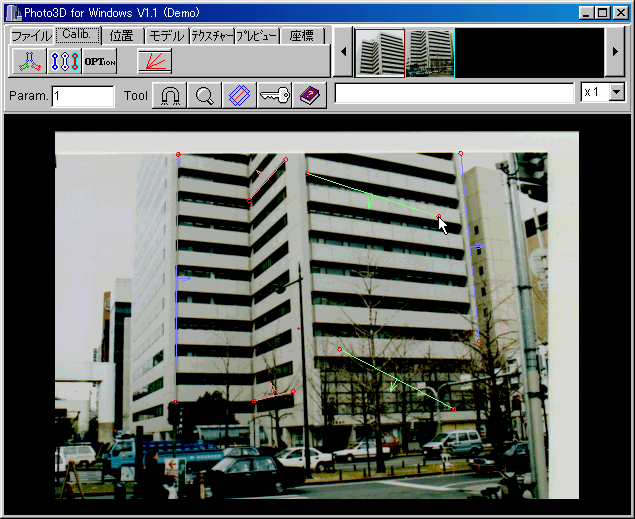Switch to the ファイル tab
This screenshot has height=519, width=635.
[31, 36]
